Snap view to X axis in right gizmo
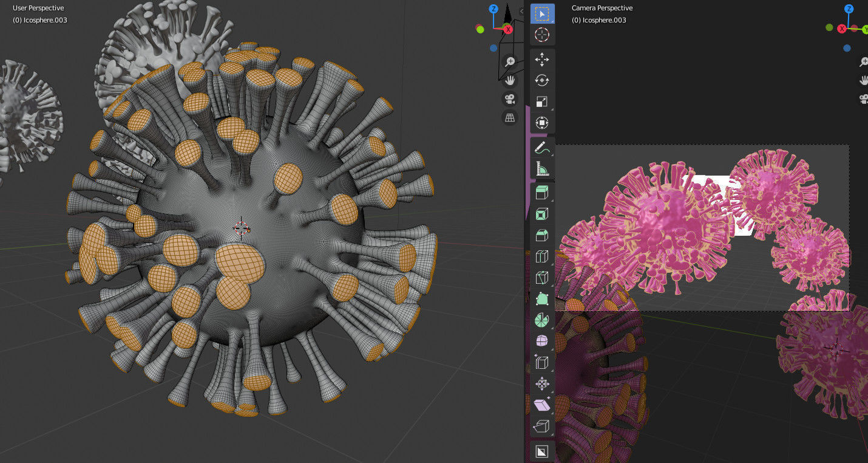This screenshot has height=463, width=868. [843, 29]
